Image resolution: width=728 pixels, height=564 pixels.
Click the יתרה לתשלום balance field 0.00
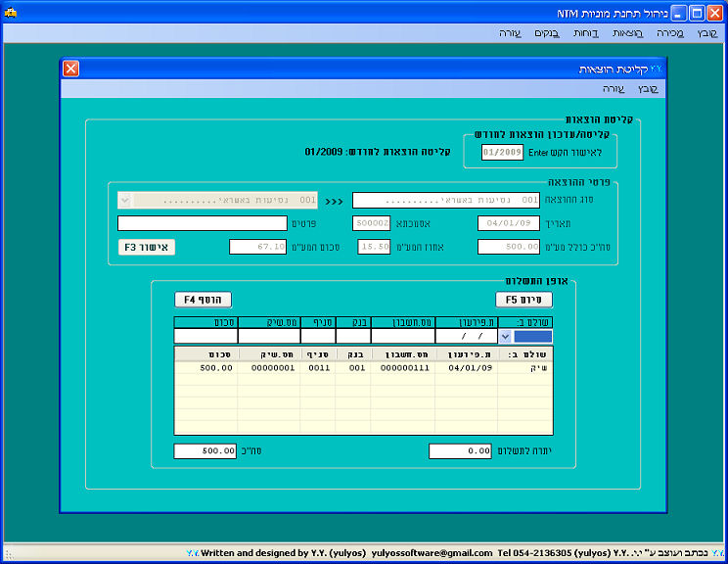[x=460, y=451]
